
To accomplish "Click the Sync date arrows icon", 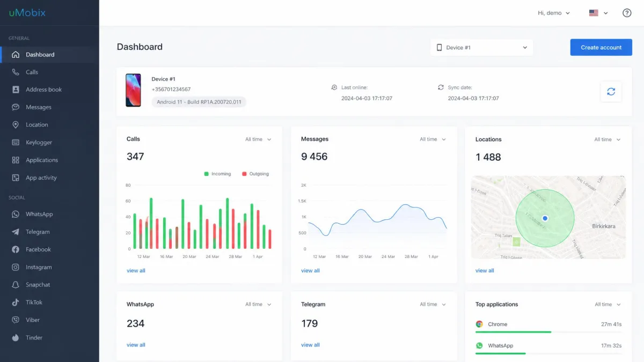I will click(441, 87).
